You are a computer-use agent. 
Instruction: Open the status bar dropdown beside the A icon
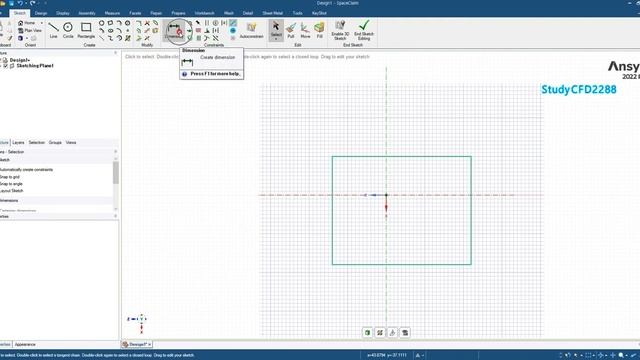point(423,356)
